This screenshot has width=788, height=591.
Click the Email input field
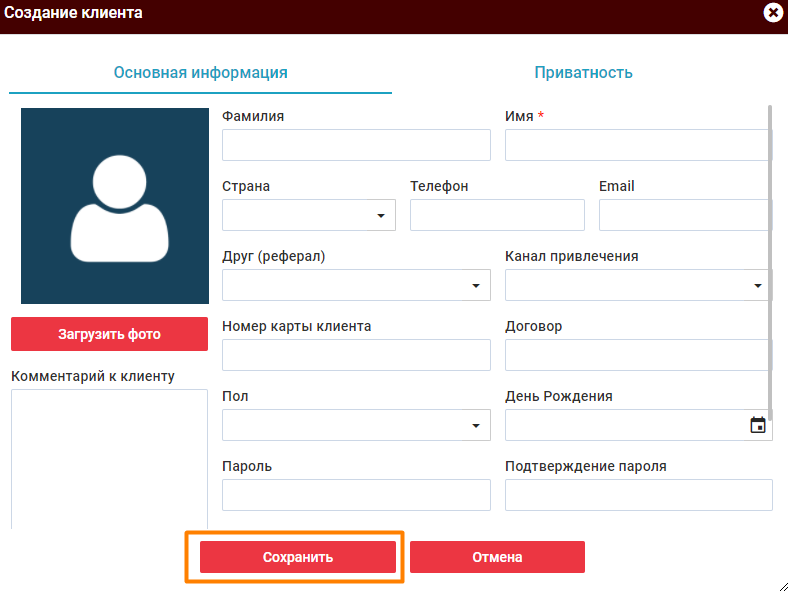[x=685, y=215]
